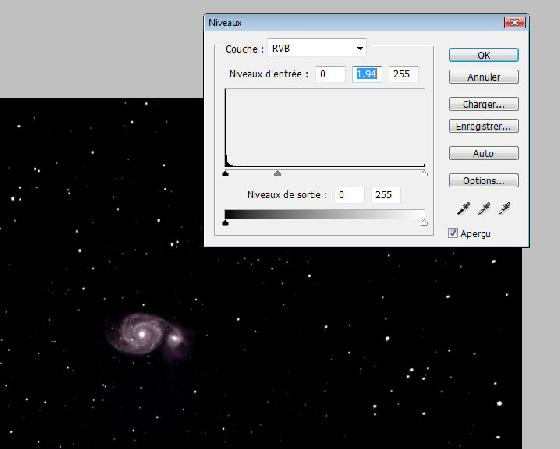Open the Options... dialog

tap(484, 180)
